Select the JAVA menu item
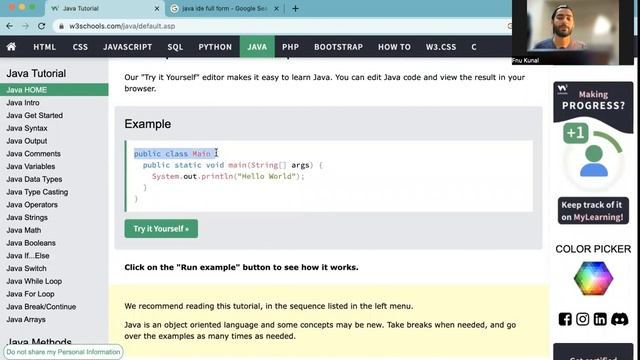 pos(257,47)
